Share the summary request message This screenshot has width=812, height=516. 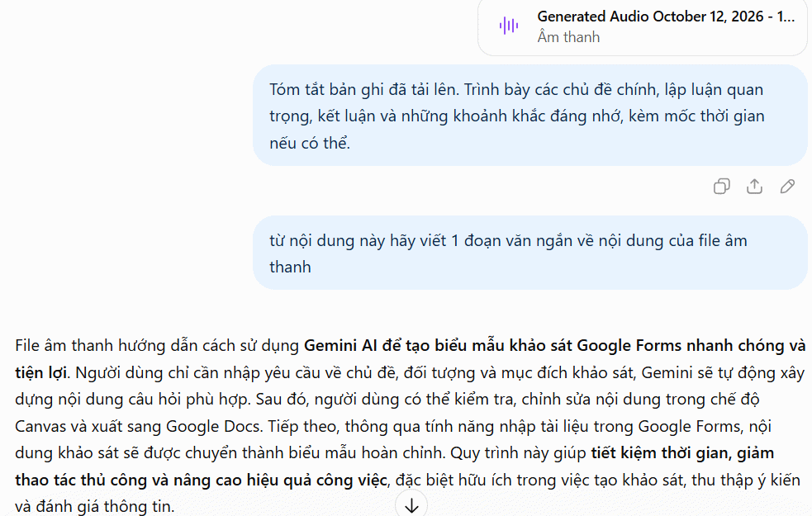pyautogui.click(x=754, y=187)
